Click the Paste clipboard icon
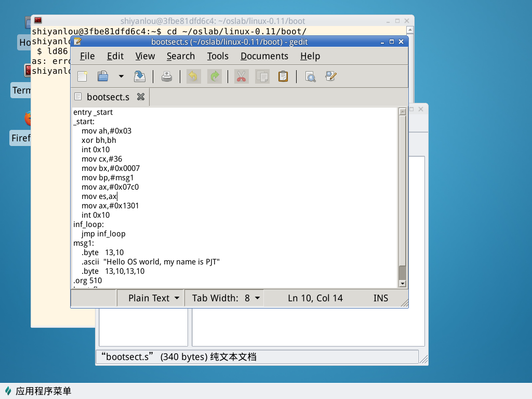Screen dimensions: 532x399 click(x=283, y=76)
